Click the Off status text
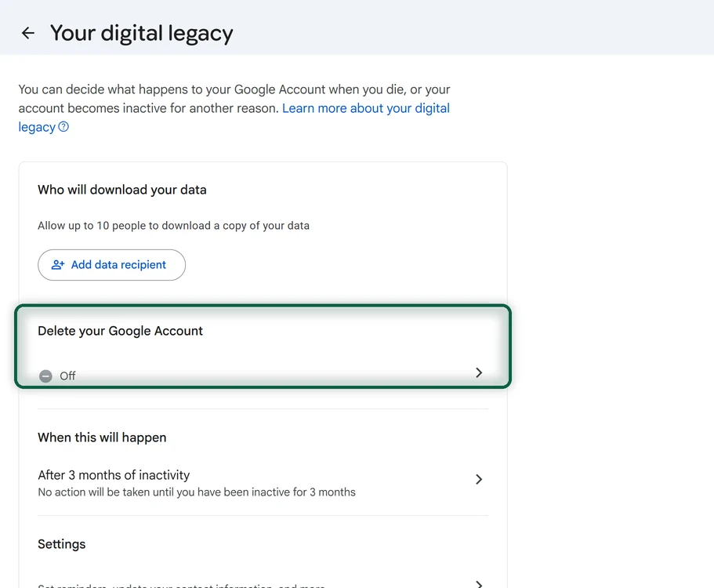The width and height of the screenshot is (714, 588). (x=67, y=376)
